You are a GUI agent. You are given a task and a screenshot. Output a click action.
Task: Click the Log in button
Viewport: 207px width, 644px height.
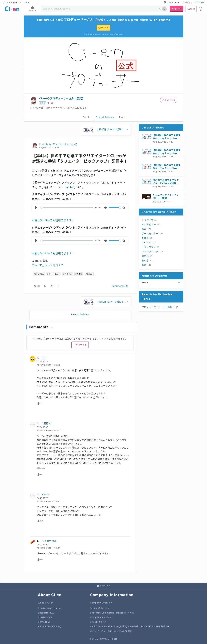[x=191, y=9]
